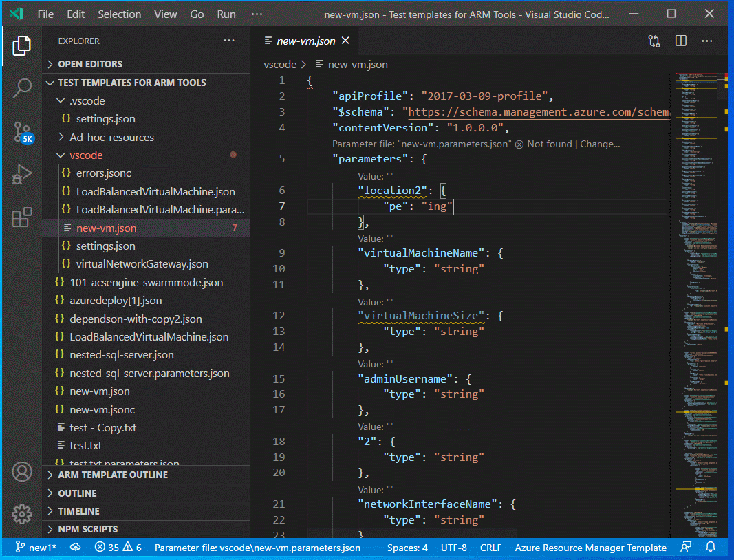734x560 pixels.
Task: Open the Search view in activity bar
Action: tap(21, 87)
